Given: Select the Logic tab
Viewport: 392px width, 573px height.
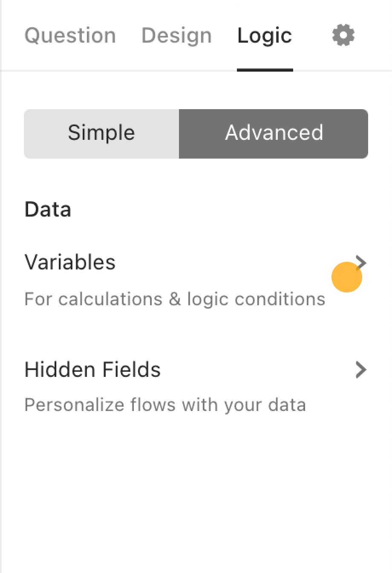Looking at the screenshot, I should click(265, 35).
